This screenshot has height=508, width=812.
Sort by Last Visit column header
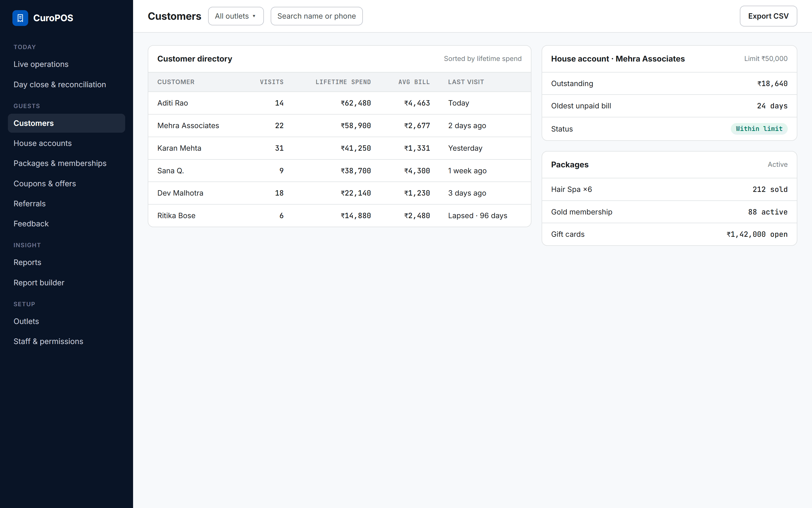click(466, 82)
